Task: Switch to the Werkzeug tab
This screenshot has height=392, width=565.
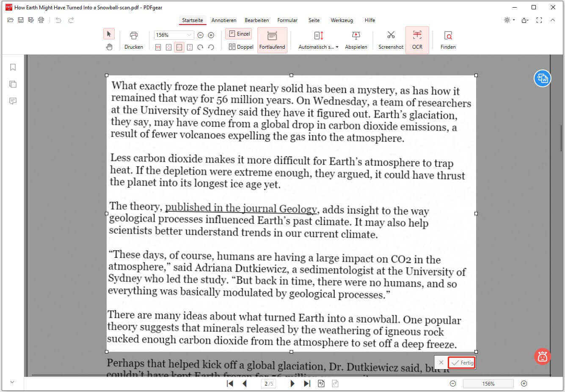Action: (342, 20)
